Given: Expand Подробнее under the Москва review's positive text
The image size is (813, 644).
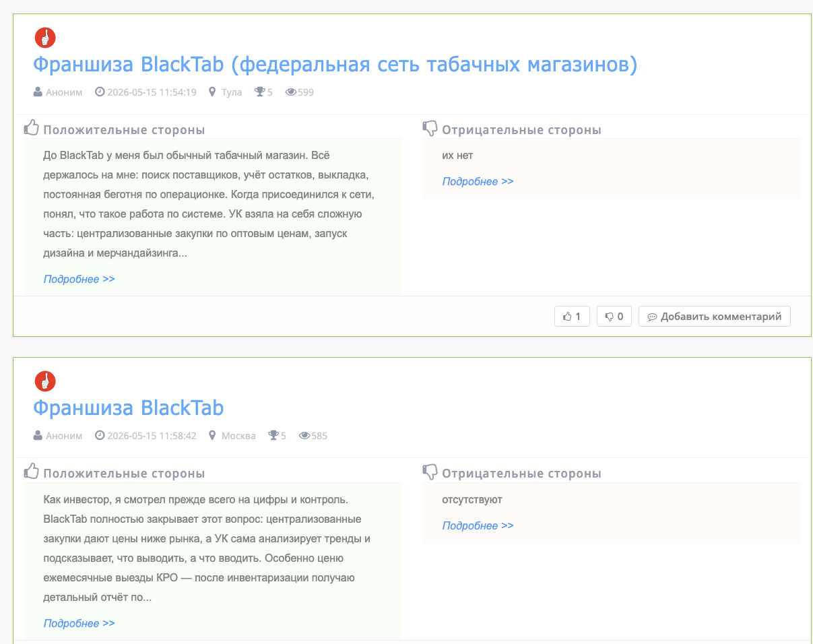Looking at the screenshot, I should (79, 623).
